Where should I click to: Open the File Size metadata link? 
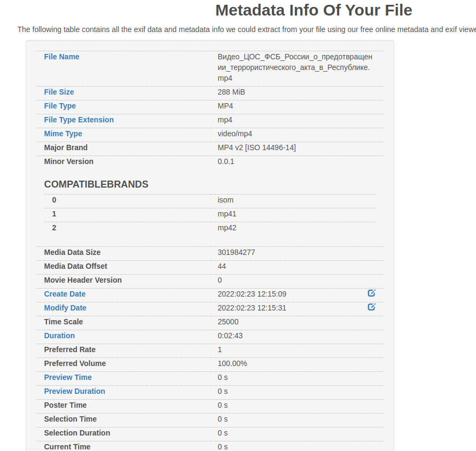click(x=59, y=92)
